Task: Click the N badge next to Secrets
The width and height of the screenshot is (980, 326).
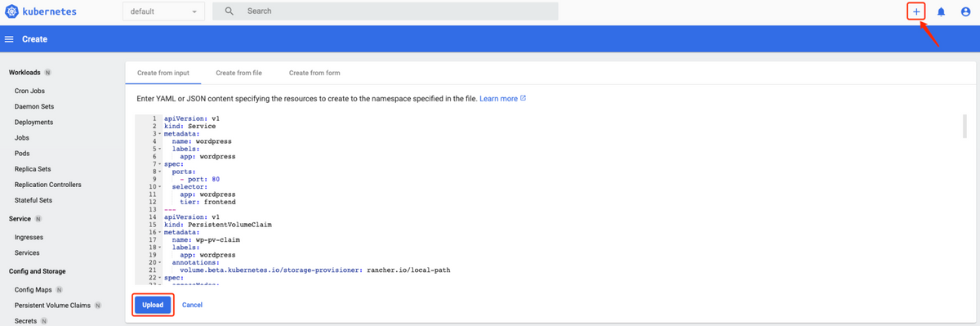Action: (45, 321)
